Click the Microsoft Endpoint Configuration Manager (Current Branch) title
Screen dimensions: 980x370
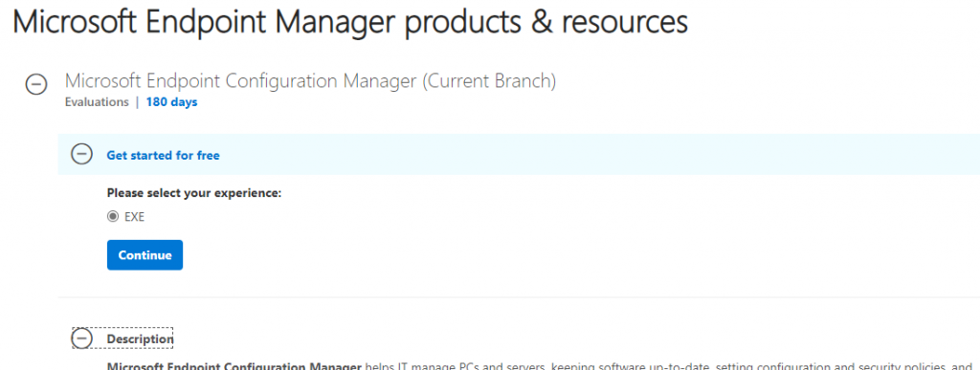311,81
